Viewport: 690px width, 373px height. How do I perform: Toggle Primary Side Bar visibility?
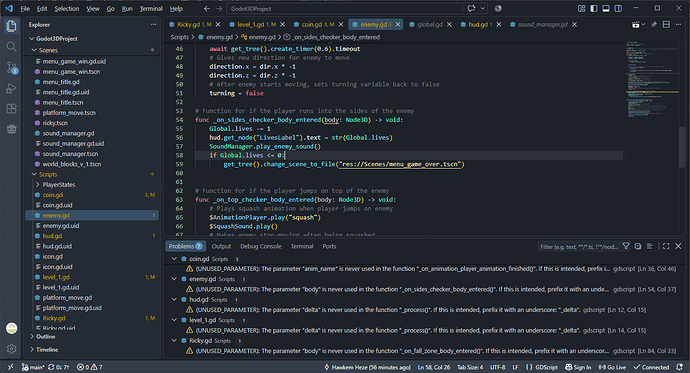[x=594, y=8]
